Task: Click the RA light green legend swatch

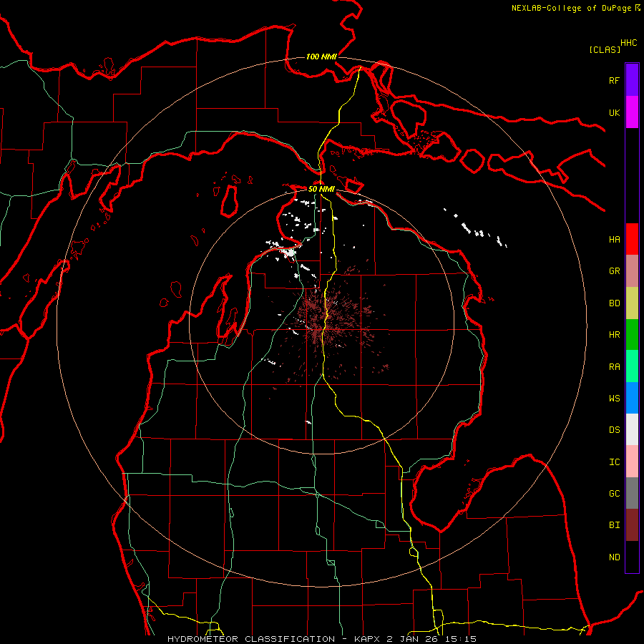Action: tap(632, 366)
